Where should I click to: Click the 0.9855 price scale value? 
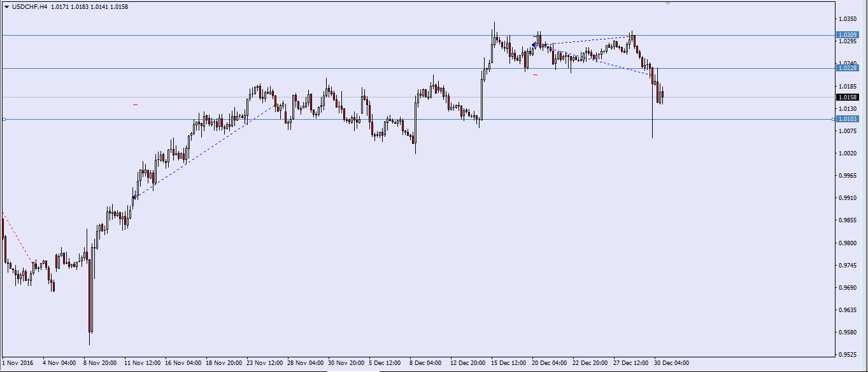click(x=848, y=220)
